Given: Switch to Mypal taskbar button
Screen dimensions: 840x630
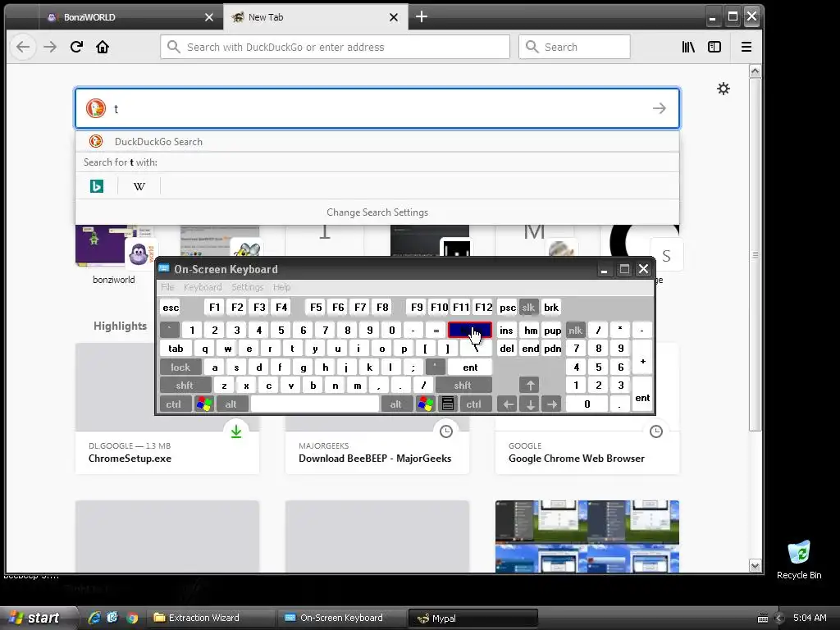Looking at the screenshot, I should point(473,618).
